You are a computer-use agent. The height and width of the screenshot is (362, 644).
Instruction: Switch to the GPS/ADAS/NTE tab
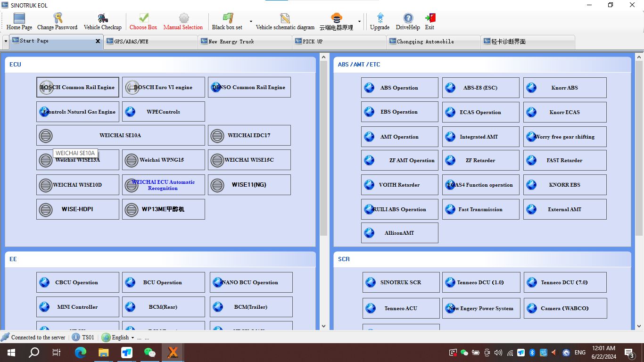150,41
